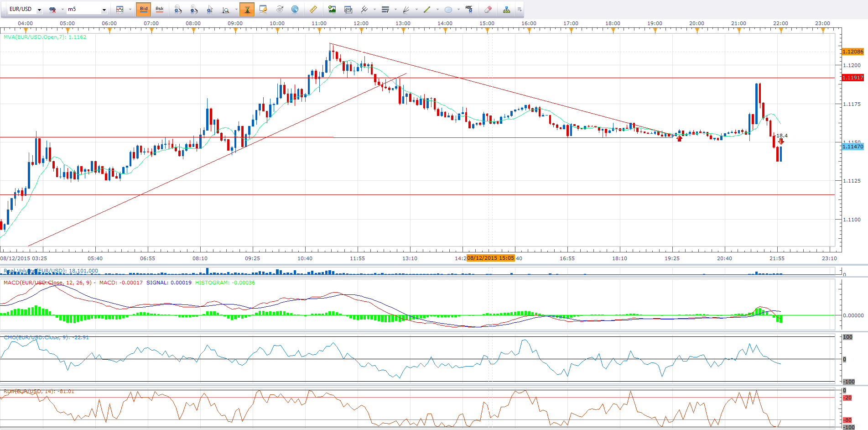Click the add picture icon
Viewport: 868px width, 430px height.
[332, 10]
